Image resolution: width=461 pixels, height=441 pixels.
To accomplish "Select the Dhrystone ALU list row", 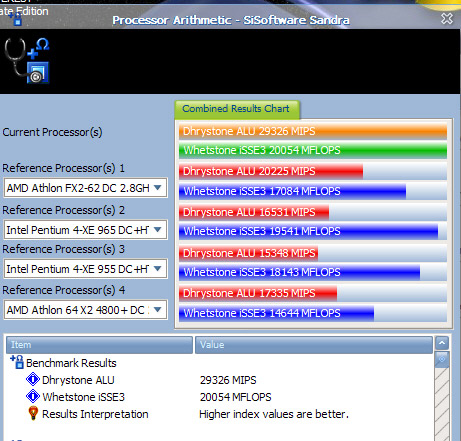I will pyautogui.click(x=220, y=380).
